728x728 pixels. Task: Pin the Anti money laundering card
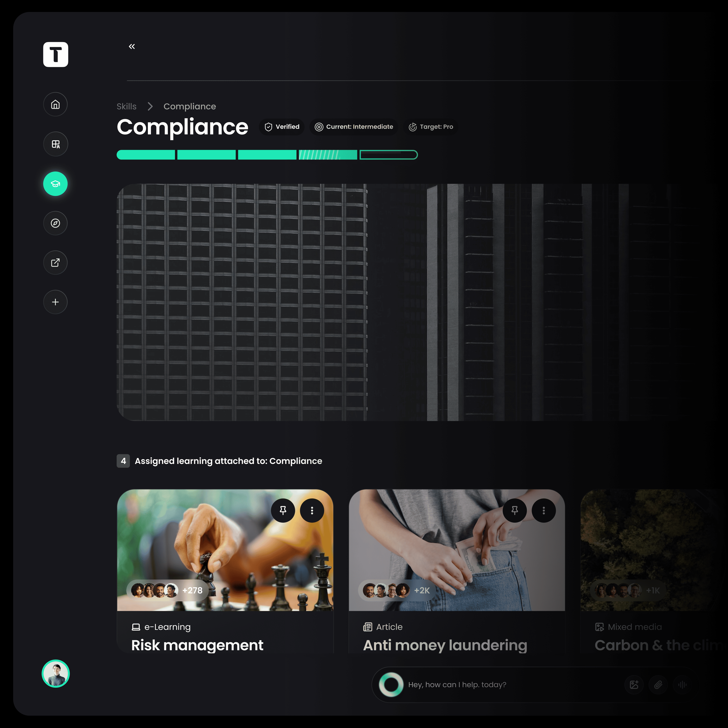click(514, 510)
